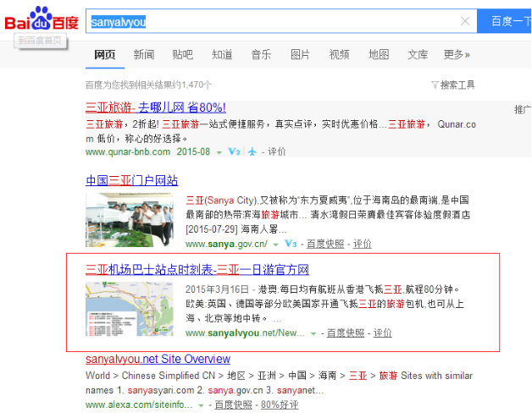Click V3 badge on sanya.gov.cn result
Viewport: 532px width, 418px height.
click(x=291, y=244)
